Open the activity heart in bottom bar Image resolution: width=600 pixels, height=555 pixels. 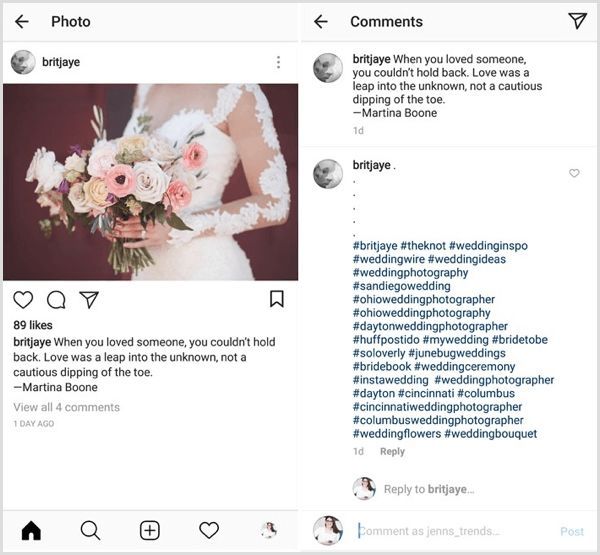pos(209,530)
